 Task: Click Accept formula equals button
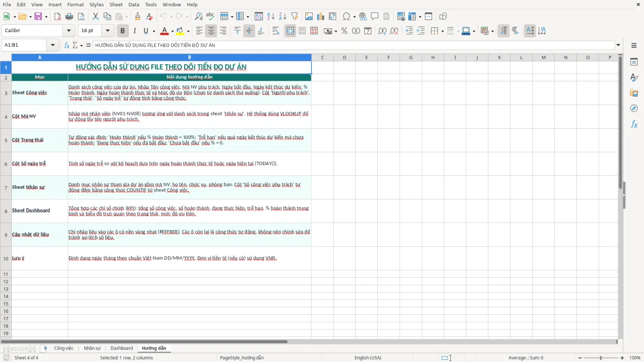click(88, 45)
